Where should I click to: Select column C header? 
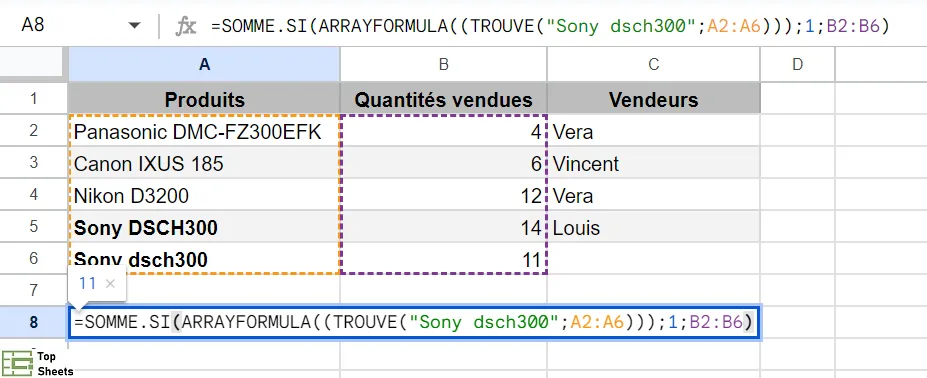(653, 64)
